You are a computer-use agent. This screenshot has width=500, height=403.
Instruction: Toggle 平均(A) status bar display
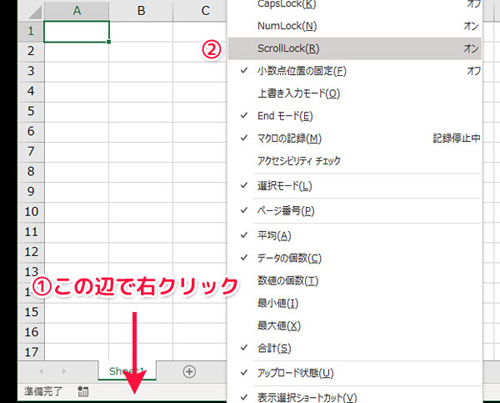(x=354, y=236)
